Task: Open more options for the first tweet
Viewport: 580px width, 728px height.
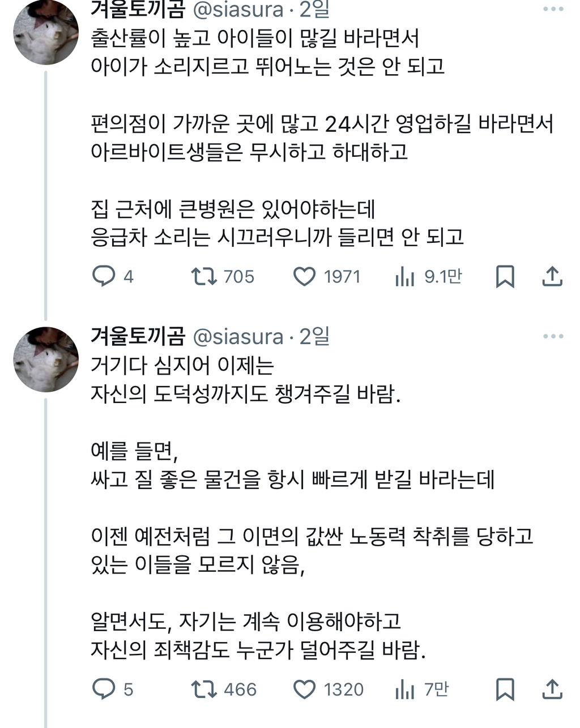Action: coord(553,10)
